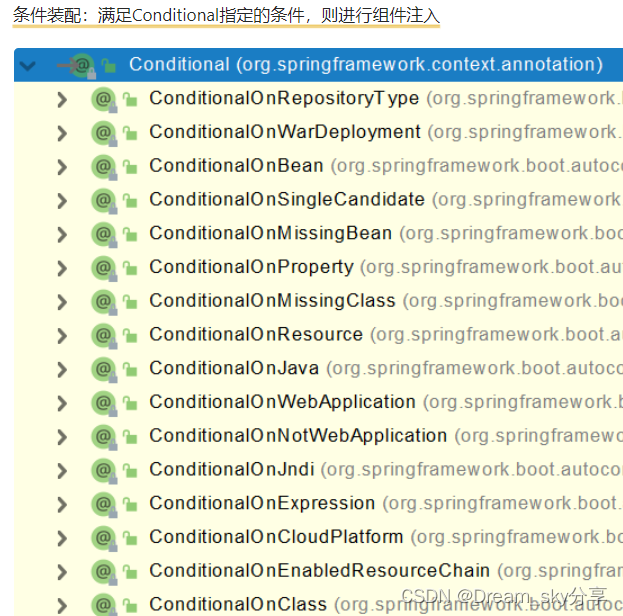The height and width of the screenshot is (616, 623).
Task: Click annotation icon beside ConditionalOnNotWebApplication
Action: pyautogui.click(x=104, y=437)
